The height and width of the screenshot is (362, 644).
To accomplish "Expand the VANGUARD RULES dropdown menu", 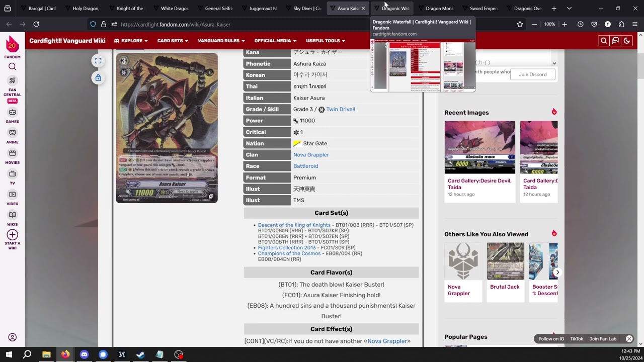I will (x=221, y=41).
